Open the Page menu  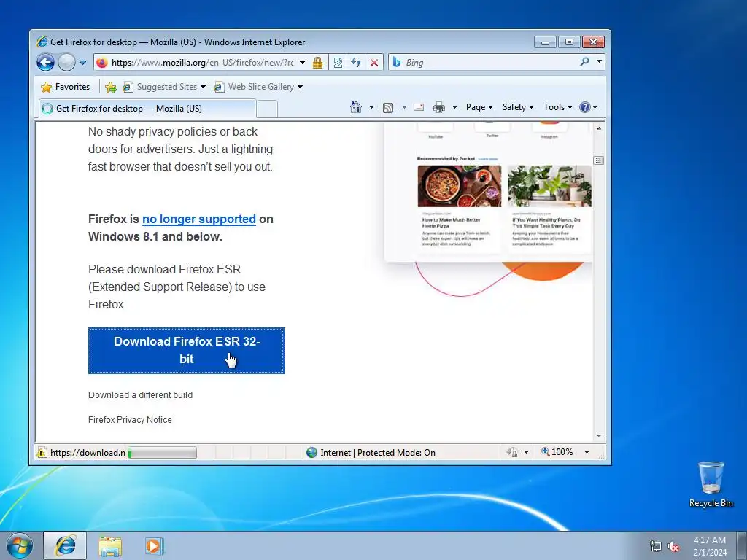point(479,107)
